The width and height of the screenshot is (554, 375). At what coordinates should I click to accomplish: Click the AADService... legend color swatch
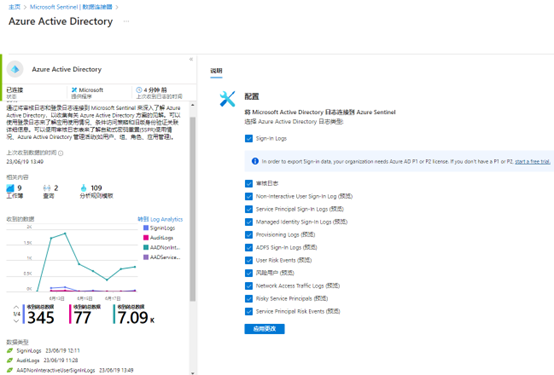click(146, 257)
